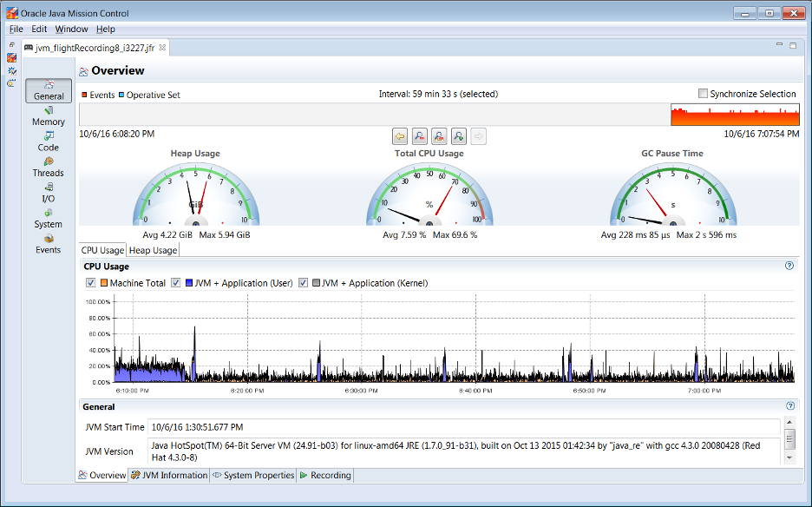Open the General tab group
This screenshot has width=812, height=507.
click(49, 90)
